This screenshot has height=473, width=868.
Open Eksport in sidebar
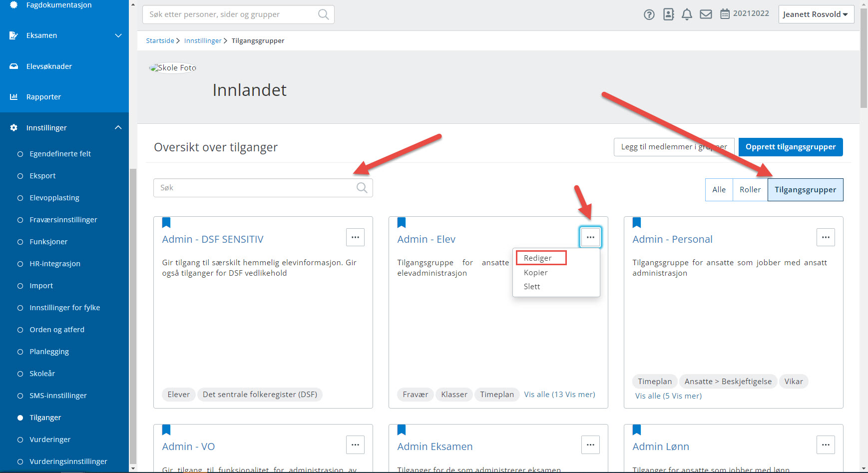pos(42,176)
